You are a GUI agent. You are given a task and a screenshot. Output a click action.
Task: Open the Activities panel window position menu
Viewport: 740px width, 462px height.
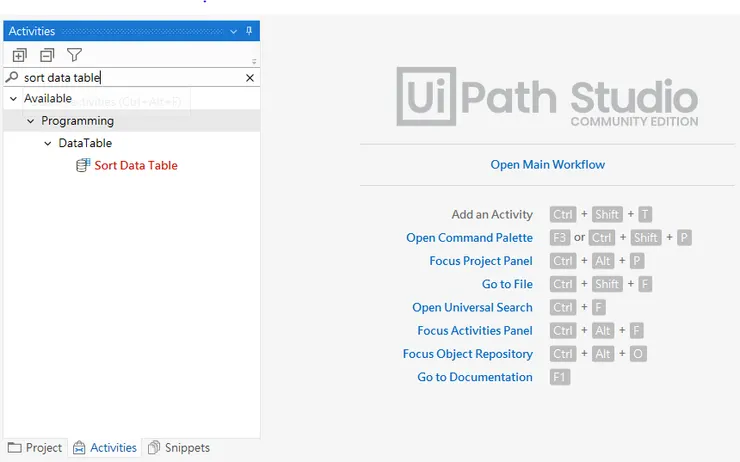point(234,31)
